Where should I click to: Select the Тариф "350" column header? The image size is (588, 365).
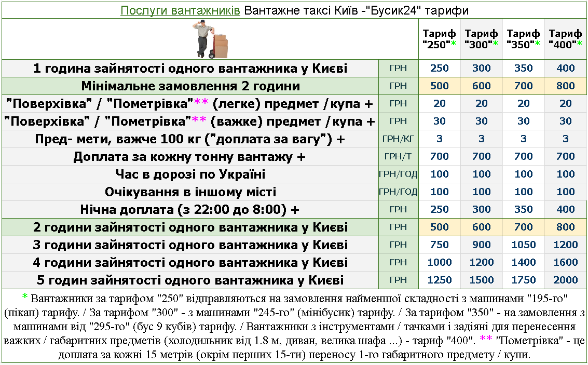524,39
